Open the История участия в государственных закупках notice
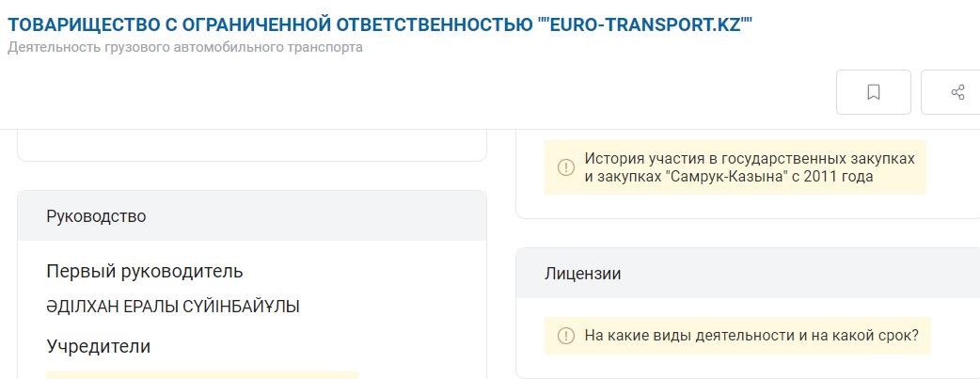Screen dimensions: 980x379 pyautogui.click(x=735, y=167)
